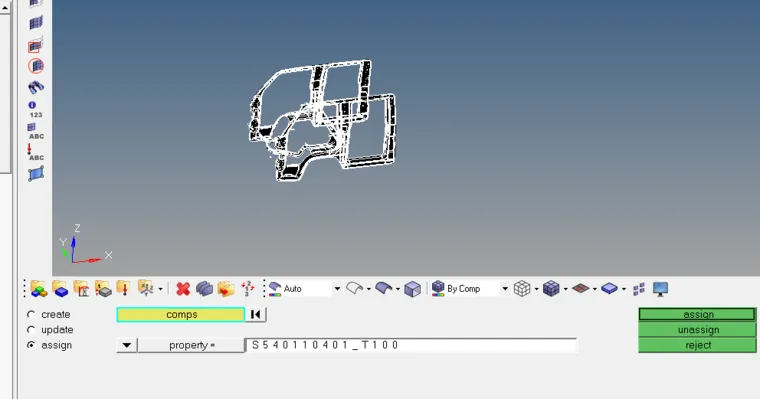Screen dimensions: 760x399
Task: Open the Load Collectors folder icon
Action: pyautogui.click(x=81, y=289)
